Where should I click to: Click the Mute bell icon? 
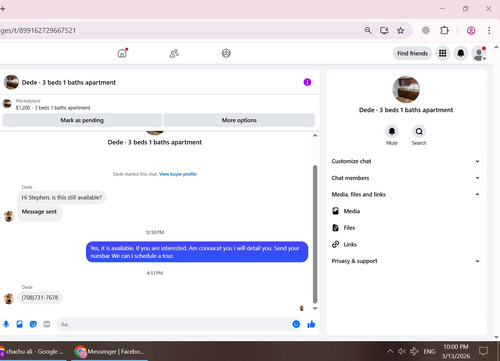[x=392, y=131]
